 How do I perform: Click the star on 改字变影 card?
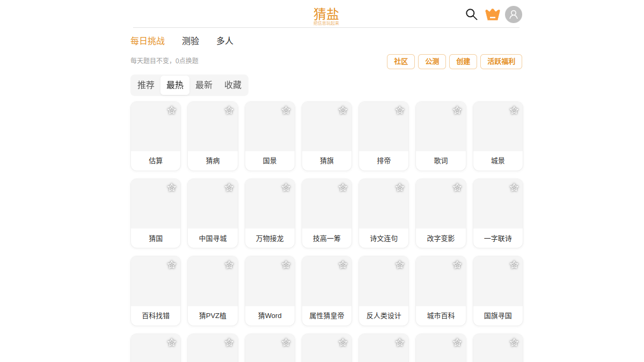(457, 188)
